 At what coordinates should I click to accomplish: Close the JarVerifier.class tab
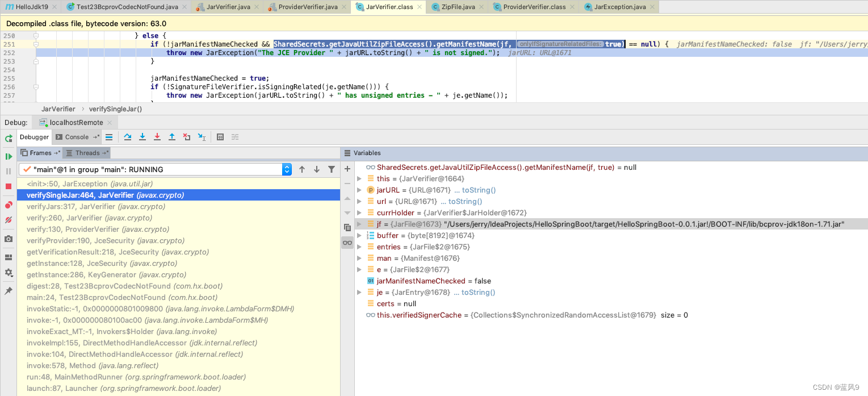click(x=418, y=7)
